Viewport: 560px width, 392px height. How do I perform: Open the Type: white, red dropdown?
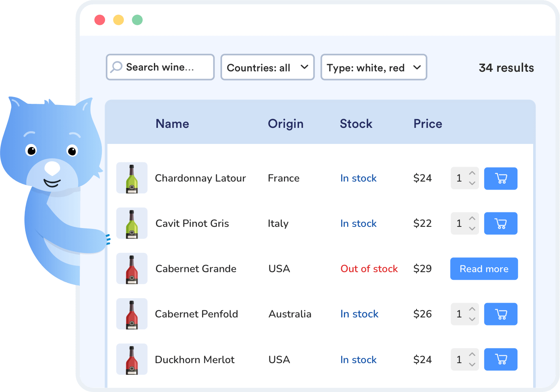click(374, 67)
